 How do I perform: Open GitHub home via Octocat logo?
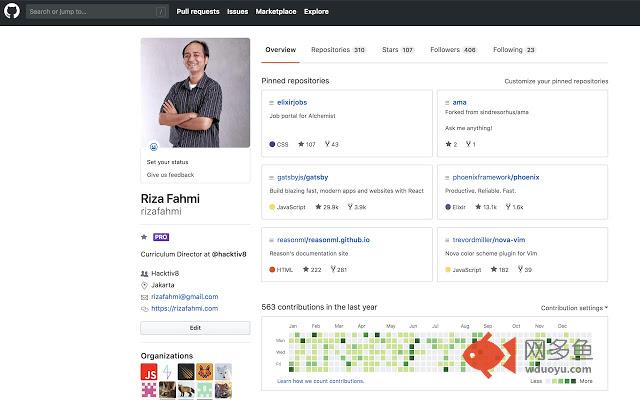(12, 11)
